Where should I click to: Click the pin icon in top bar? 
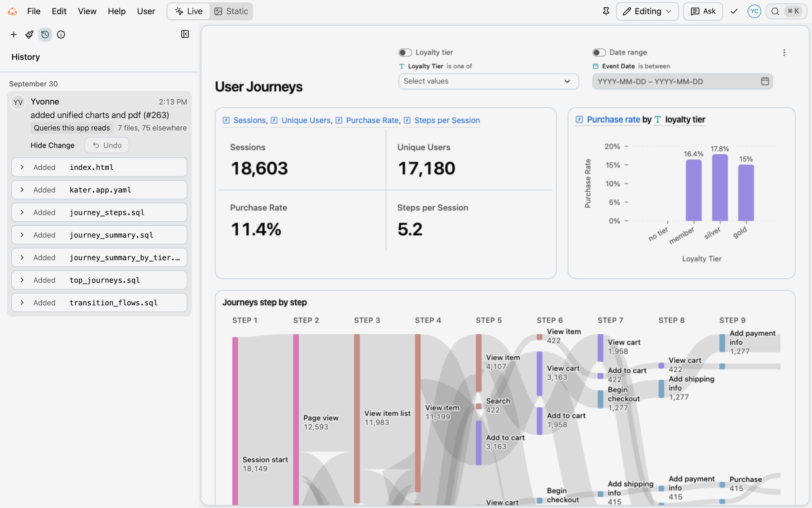[606, 11]
